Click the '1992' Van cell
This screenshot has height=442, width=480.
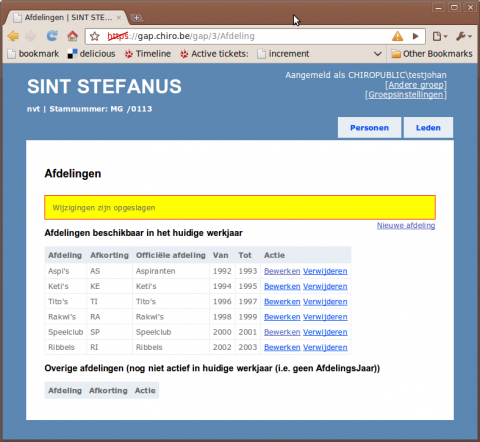pyautogui.click(x=222, y=271)
